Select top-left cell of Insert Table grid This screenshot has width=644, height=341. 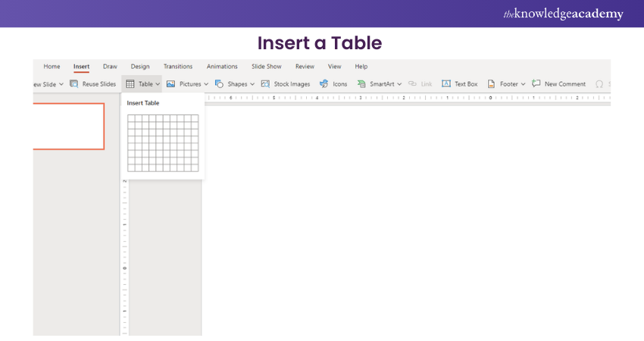pyautogui.click(x=131, y=118)
